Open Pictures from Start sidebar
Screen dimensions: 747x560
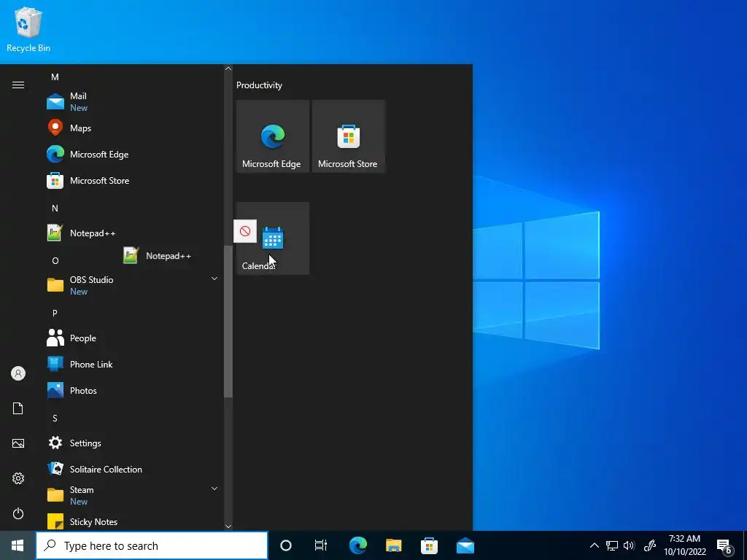pos(18,443)
